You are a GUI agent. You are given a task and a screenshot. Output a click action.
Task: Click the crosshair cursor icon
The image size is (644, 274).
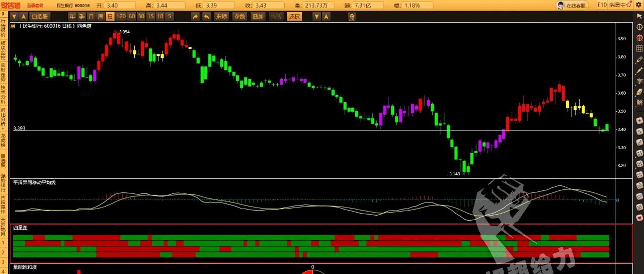(x=639, y=27)
